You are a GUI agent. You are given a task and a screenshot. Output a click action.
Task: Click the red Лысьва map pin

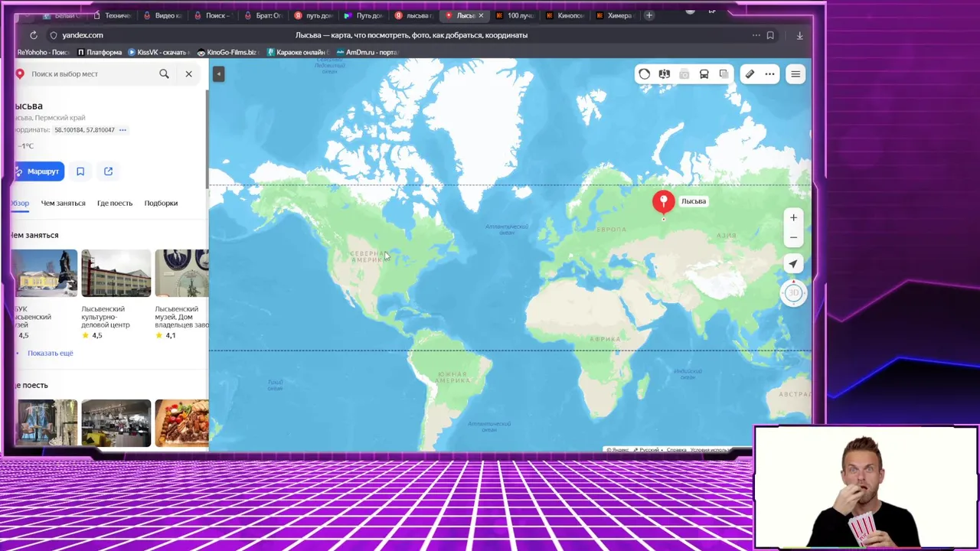[663, 202]
